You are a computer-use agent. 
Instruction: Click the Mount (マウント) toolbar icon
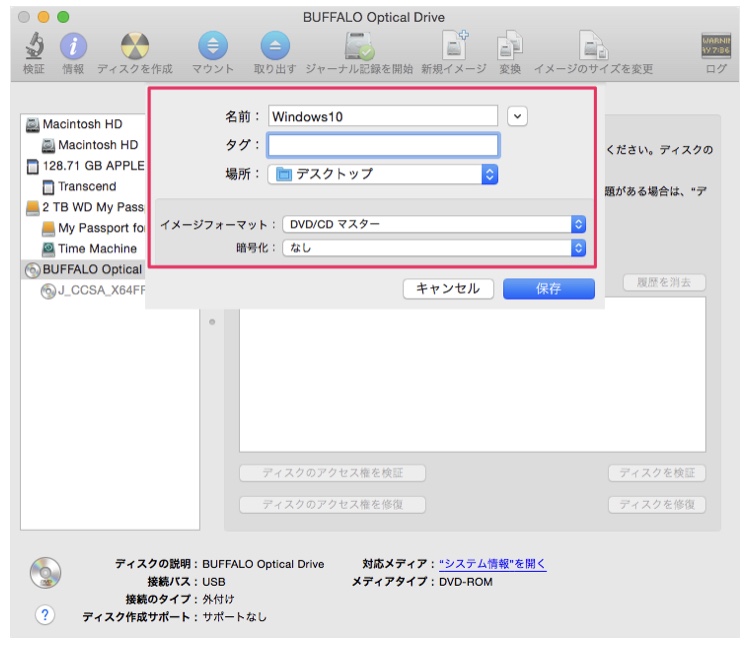212,46
